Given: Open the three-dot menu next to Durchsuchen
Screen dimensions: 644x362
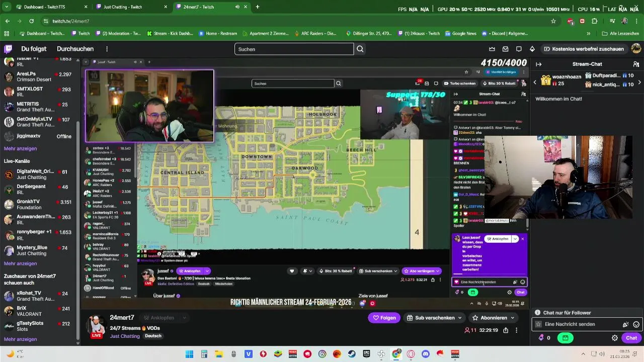Looking at the screenshot, I should (x=107, y=49).
